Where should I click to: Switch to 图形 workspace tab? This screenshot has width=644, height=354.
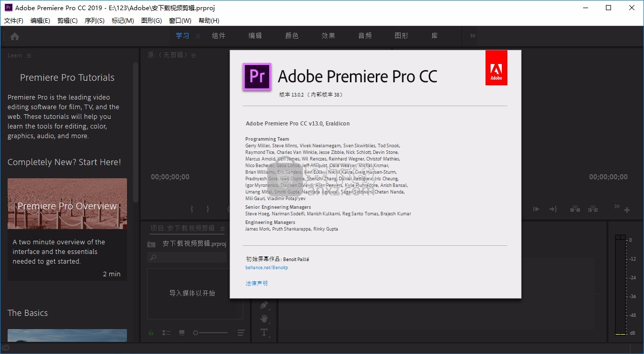coord(401,36)
